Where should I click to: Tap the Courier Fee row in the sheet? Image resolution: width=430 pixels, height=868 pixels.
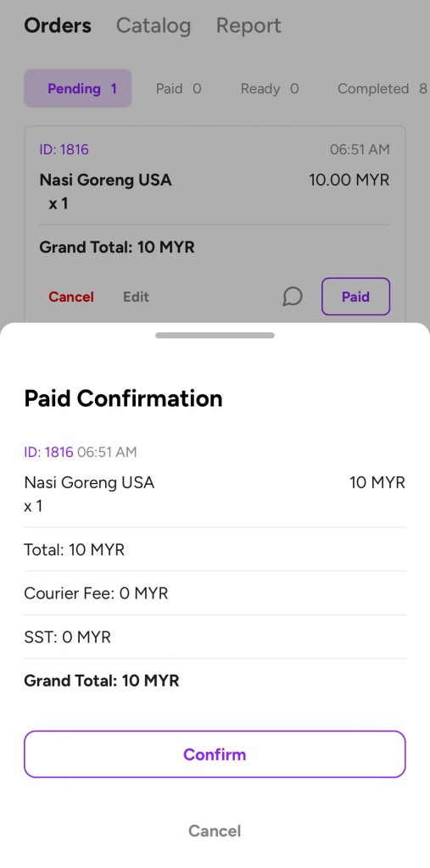(215, 593)
